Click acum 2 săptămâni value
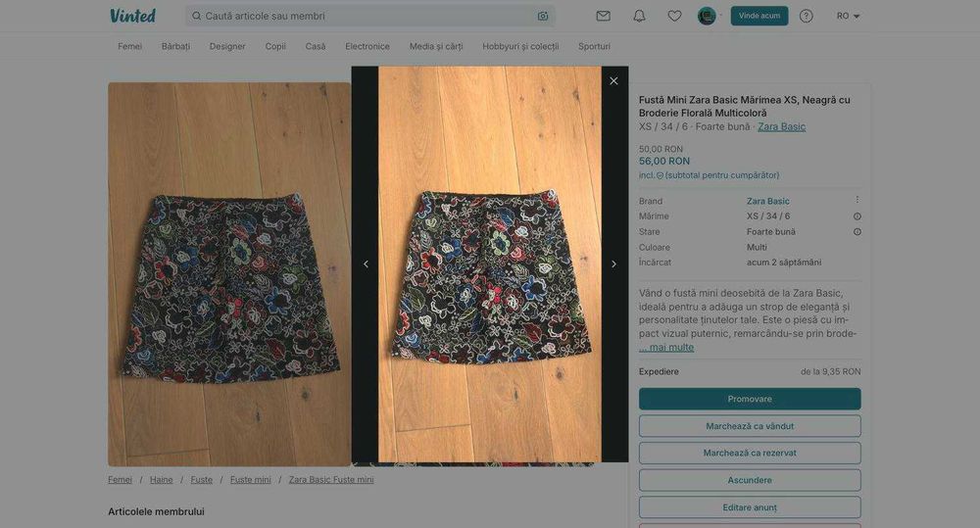 click(784, 263)
